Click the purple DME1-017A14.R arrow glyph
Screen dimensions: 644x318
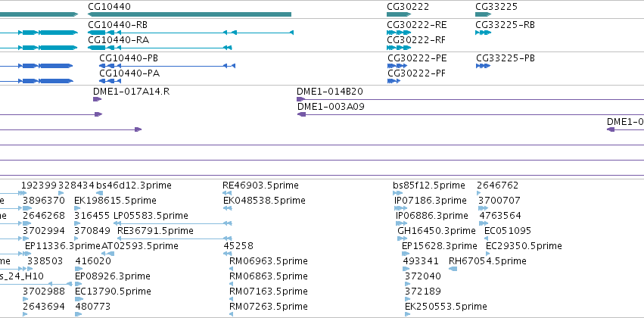[x=97, y=99]
